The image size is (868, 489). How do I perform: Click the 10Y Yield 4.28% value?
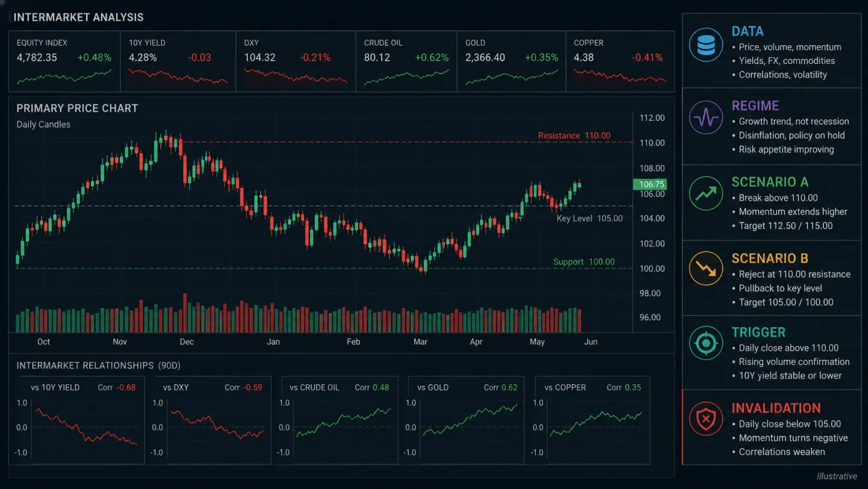coord(143,58)
